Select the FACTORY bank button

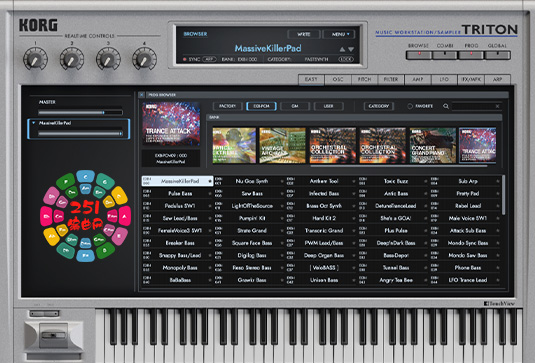point(228,106)
